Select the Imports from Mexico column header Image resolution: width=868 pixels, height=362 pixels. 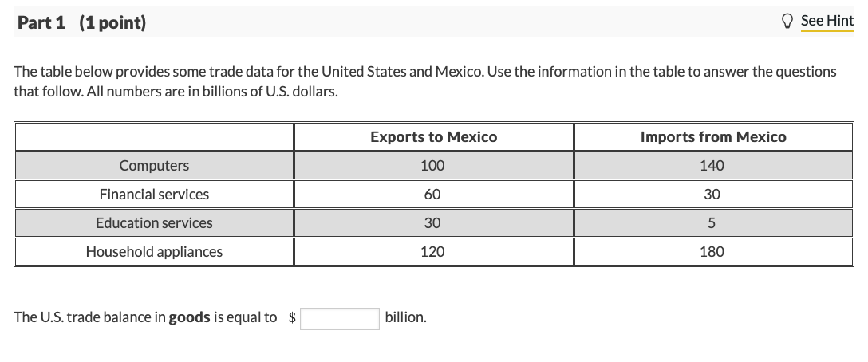click(x=713, y=136)
